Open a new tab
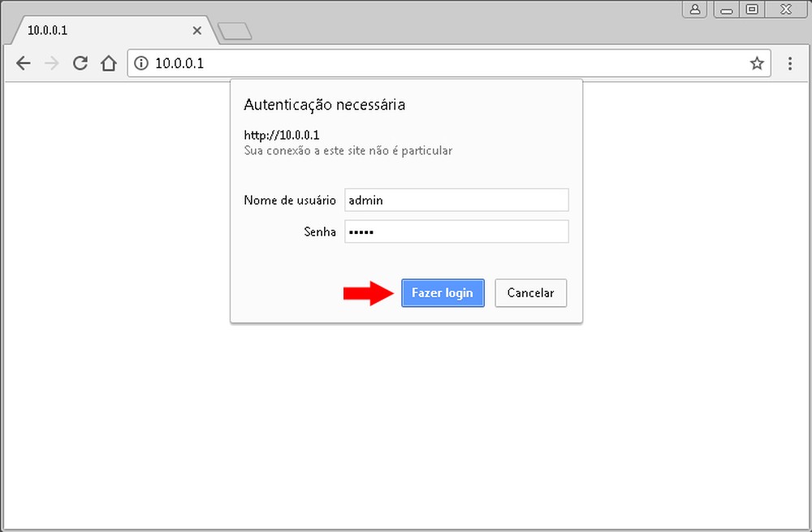The image size is (812, 532). tap(235, 31)
